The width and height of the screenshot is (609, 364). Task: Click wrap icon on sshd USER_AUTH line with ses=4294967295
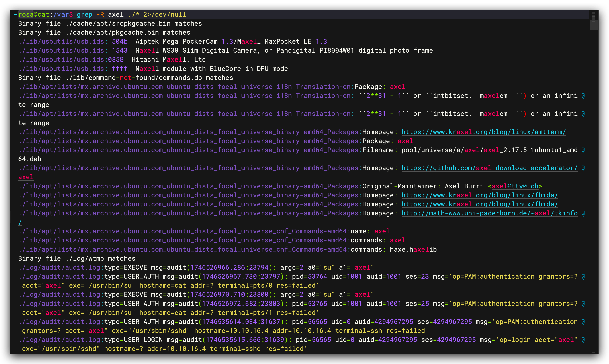click(x=583, y=322)
